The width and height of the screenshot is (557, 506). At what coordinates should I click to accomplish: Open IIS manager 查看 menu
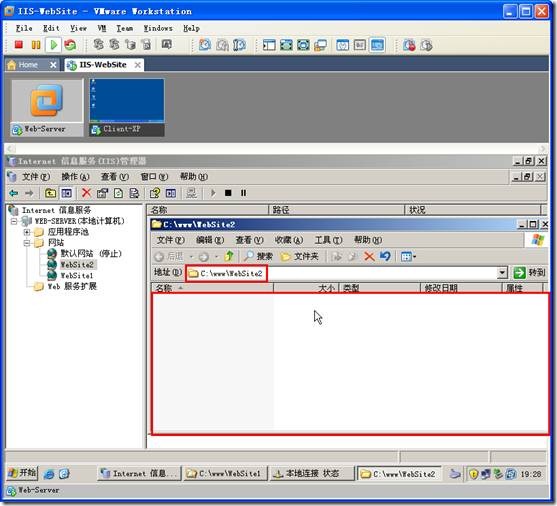114,177
